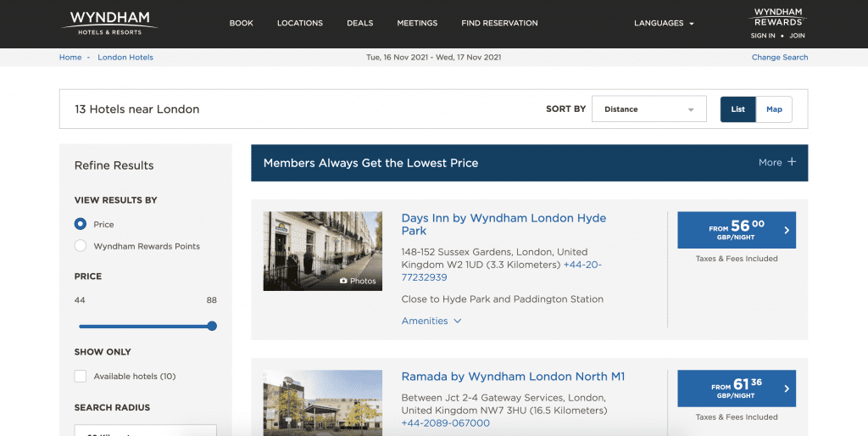Click Taxes & Fees Included under 56.00

click(737, 259)
